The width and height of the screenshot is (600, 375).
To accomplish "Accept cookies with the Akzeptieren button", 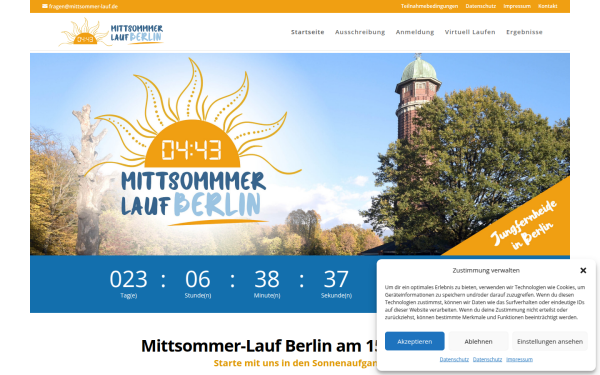I will pos(415,341).
